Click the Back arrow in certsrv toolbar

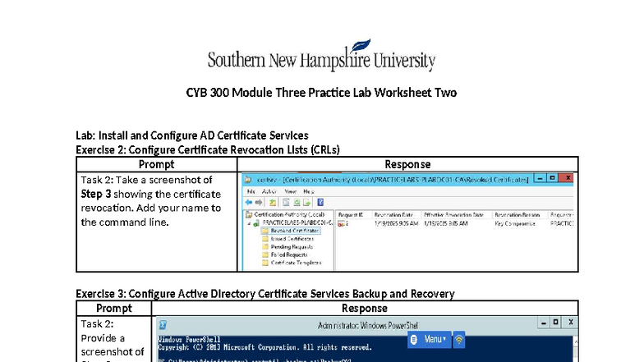(x=249, y=202)
